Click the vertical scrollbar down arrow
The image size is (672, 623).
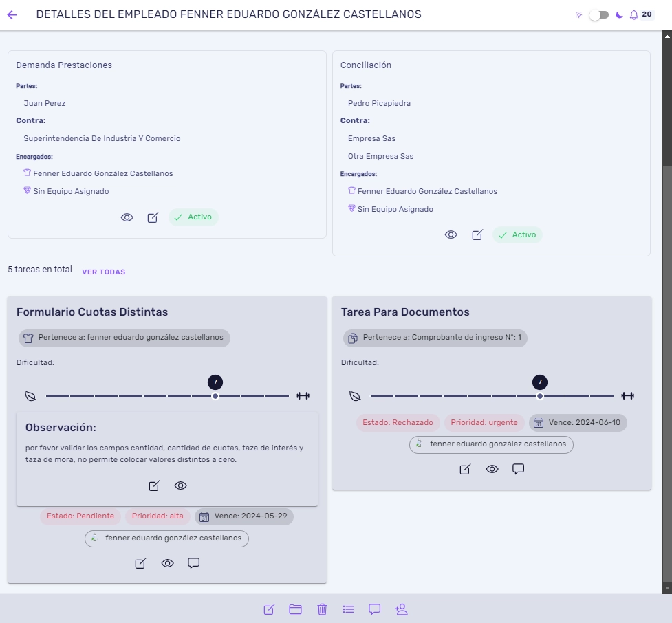(667, 588)
